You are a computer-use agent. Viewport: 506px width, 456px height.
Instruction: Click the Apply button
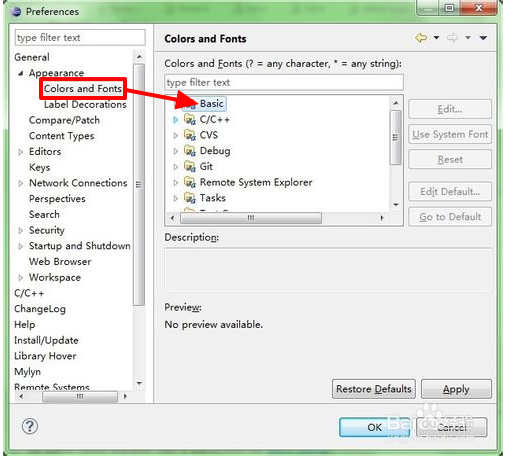coord(456,389)
